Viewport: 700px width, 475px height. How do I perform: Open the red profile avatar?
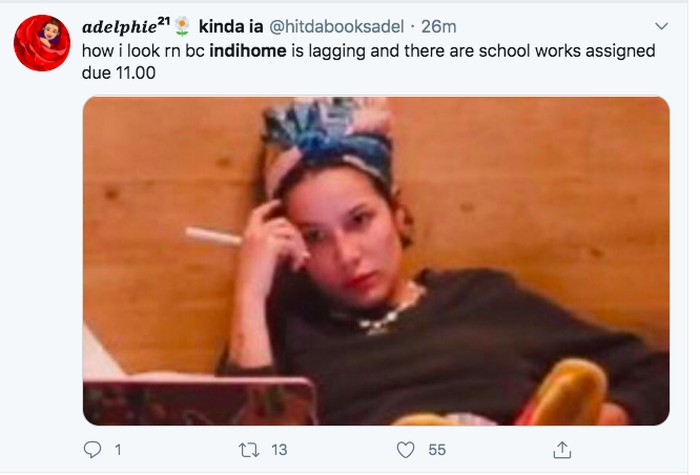pyautogui.click(x=41, y=43)
